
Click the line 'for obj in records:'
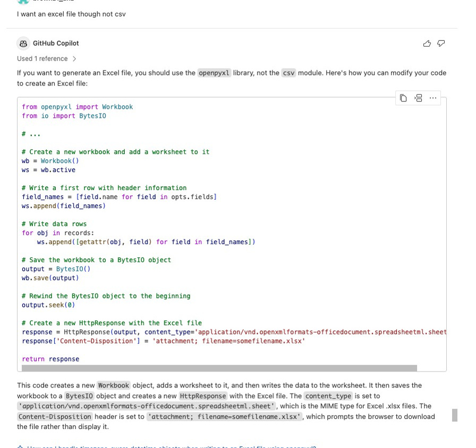coord(58,233)
